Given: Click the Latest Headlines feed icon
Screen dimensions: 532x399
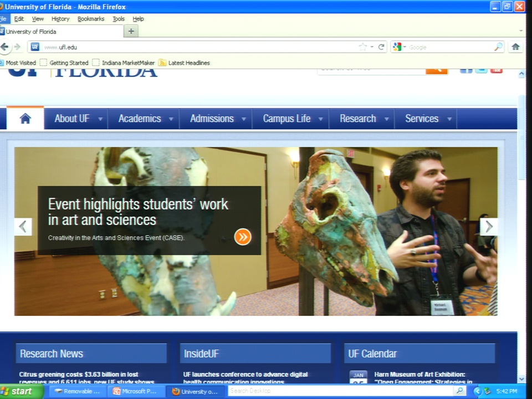Looking at the screenshot, I should pos(162,63).
